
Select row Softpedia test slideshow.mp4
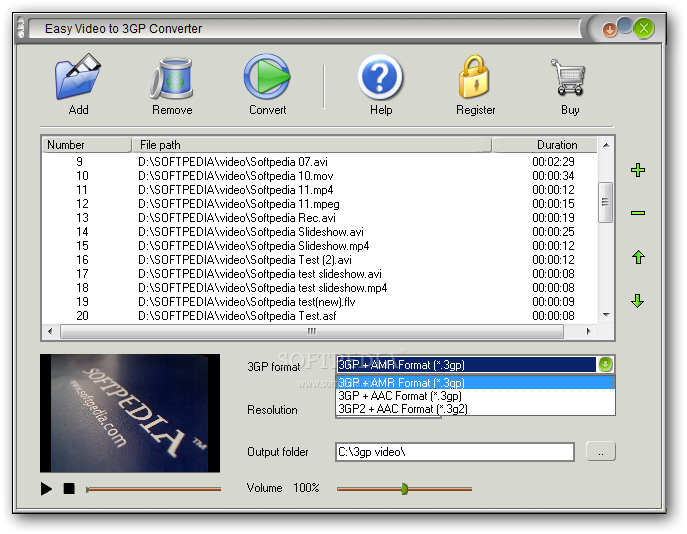(319, 288)
